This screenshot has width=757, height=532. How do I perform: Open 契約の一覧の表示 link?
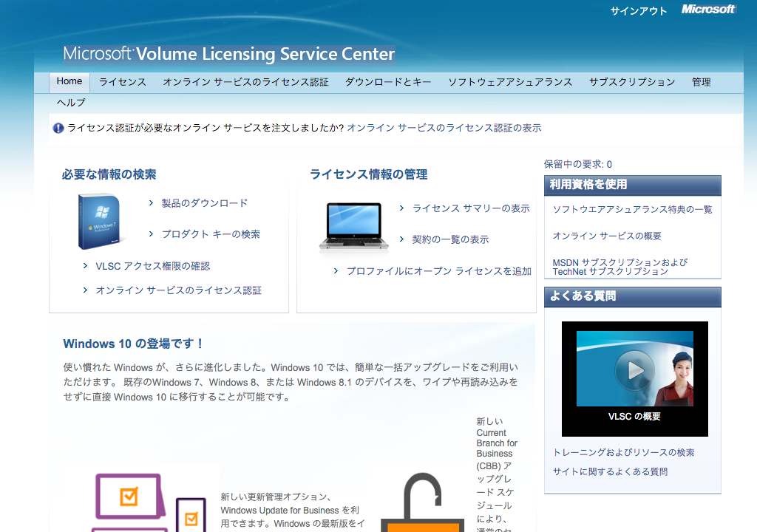pos(450,239)
